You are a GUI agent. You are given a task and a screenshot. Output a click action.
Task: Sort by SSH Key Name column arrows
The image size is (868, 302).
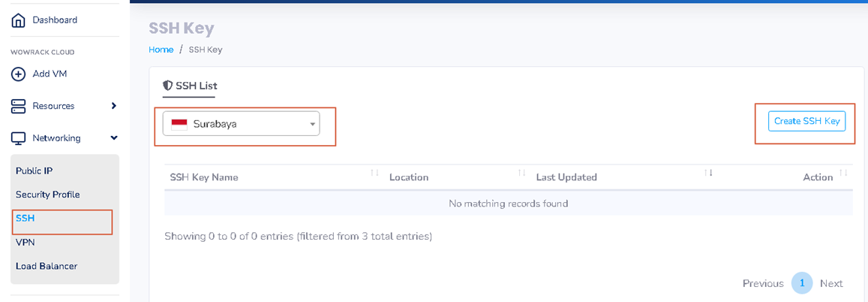pos(374,174)
